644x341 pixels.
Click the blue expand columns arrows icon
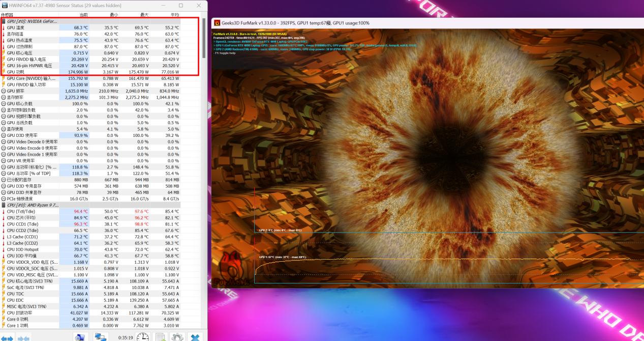tap(9, 337)
